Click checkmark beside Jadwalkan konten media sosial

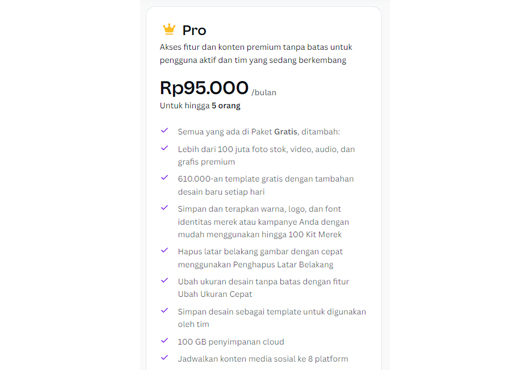point(165,357)
